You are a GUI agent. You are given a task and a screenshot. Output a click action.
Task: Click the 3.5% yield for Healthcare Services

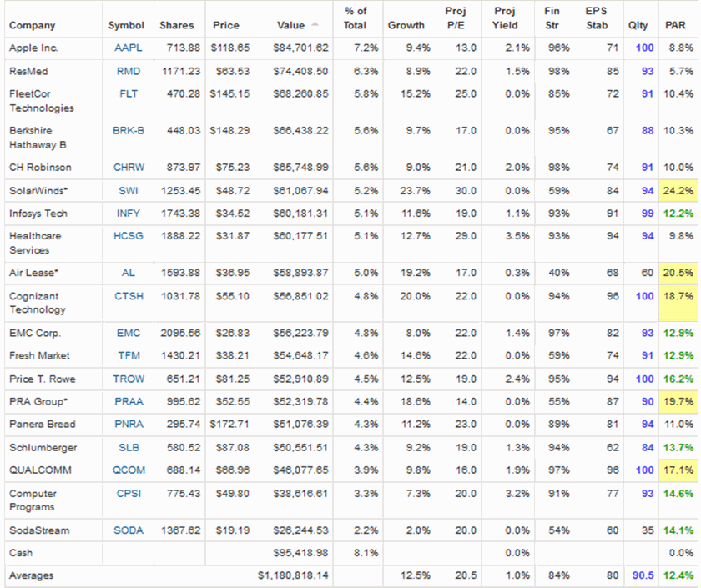517,235
